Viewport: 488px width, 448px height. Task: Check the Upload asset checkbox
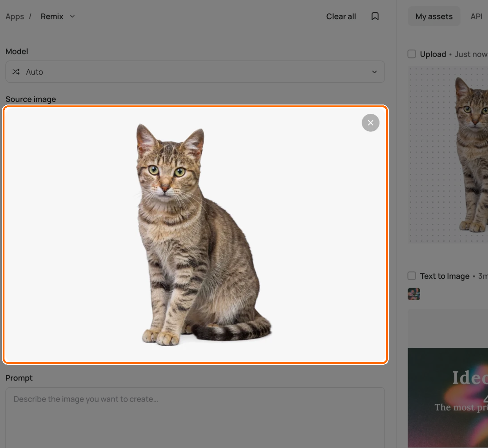pyautogui.click(x=412, y=54)
